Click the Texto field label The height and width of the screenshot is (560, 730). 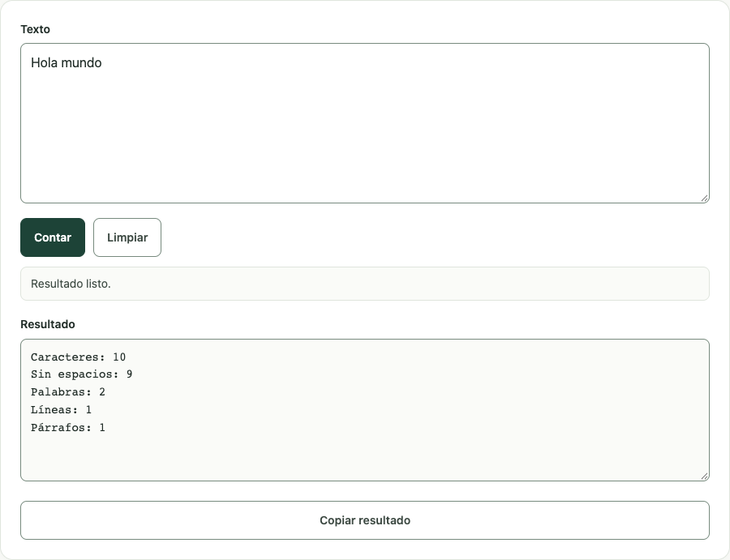pos(36,29)
